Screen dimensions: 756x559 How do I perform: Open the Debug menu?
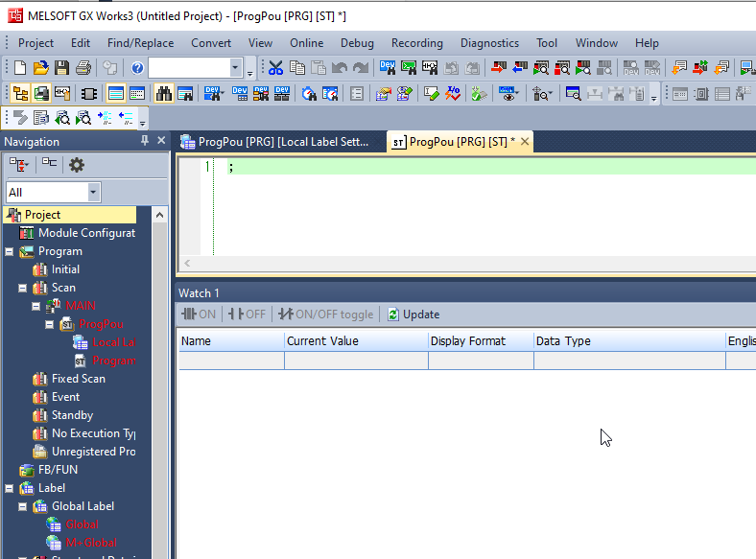point(357,43)
